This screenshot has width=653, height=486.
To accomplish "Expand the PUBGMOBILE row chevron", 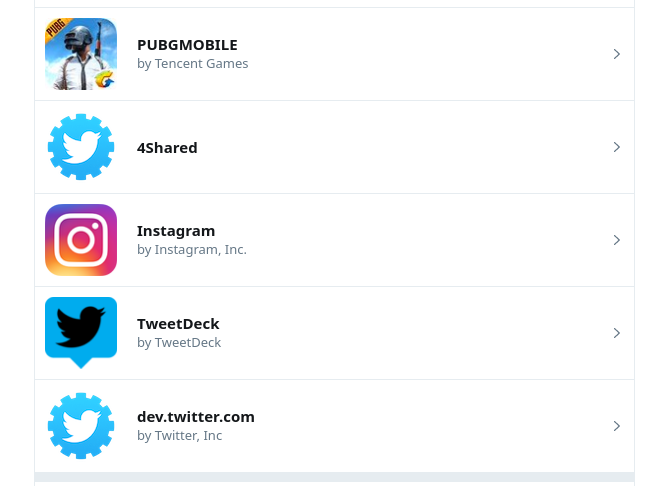I will (x=617, y=54).
